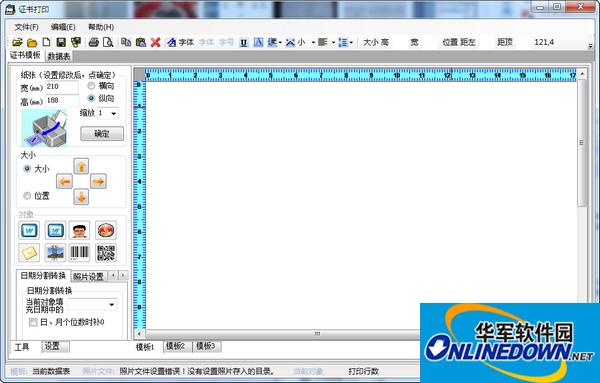Select the 日期分割转换 tab
The width and height of the screenshot is (600, 383).
click(43, 275)
